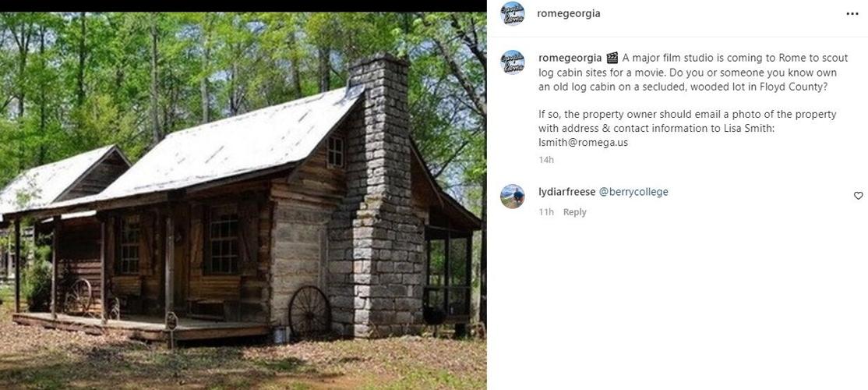Open the lydiarfreese profile picture
The height and width of the screenshot is (390, 868).
point(512,196)
